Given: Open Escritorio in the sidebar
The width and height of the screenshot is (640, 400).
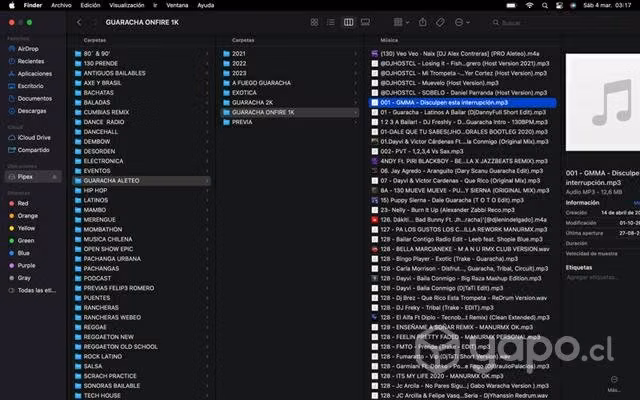Looking at the screenshot, I should tap(30, 86).
